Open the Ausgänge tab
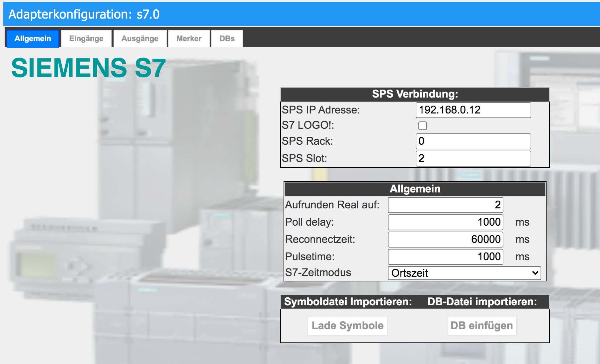The width and height of the screenshot is (600, 364). click(x=140, y=38)
